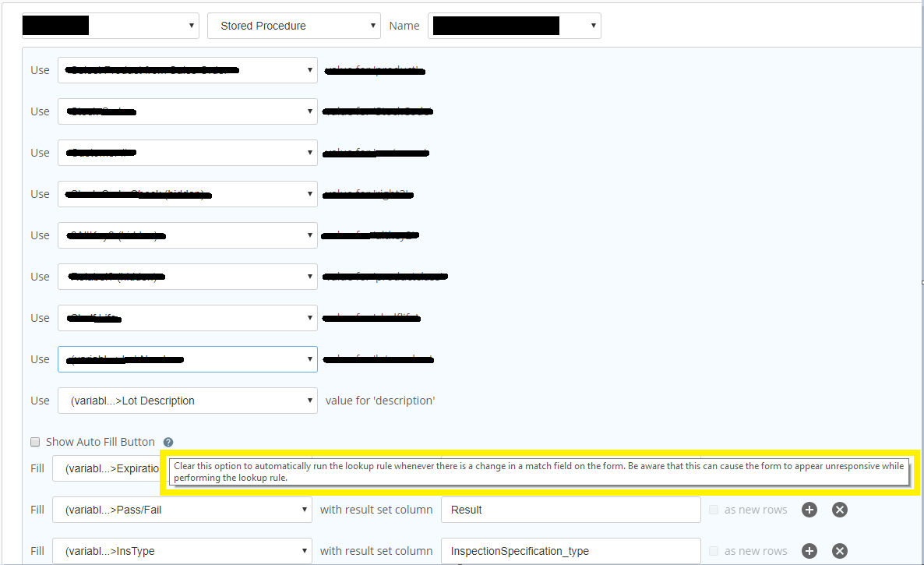Screen dimensions: 924x565
Task: Open the InsType fill variable dropdown
Action: tap(182, 551)
